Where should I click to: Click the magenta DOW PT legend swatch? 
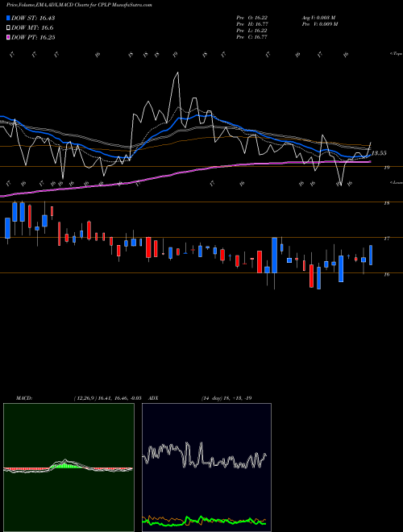coord(8,38)
